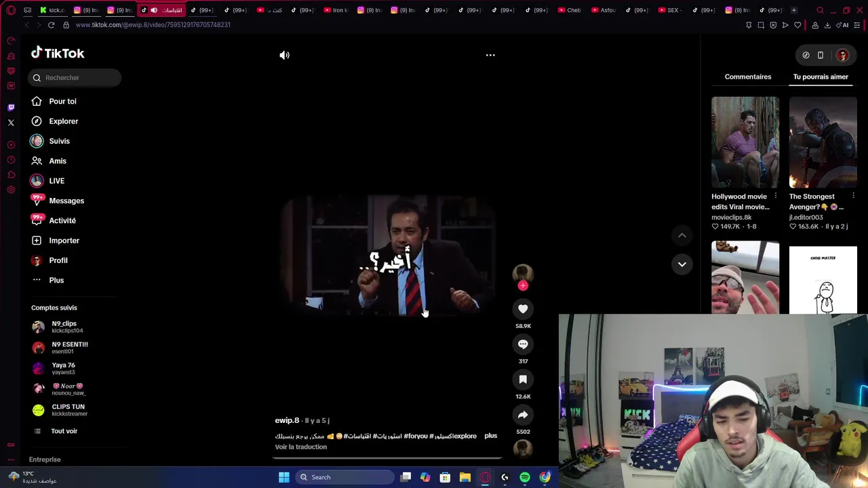The width and height of the screenshot is (868, 488).
Task: Click Voir la traduction link
Action: tap(301, 447)
